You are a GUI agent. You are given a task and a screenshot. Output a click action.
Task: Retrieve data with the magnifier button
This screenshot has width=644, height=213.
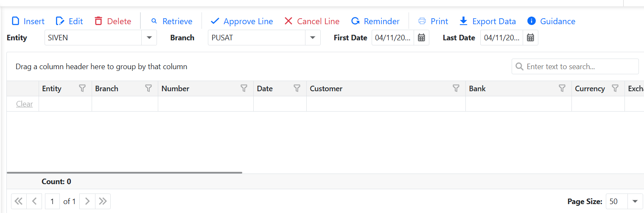tap(171, 21)
